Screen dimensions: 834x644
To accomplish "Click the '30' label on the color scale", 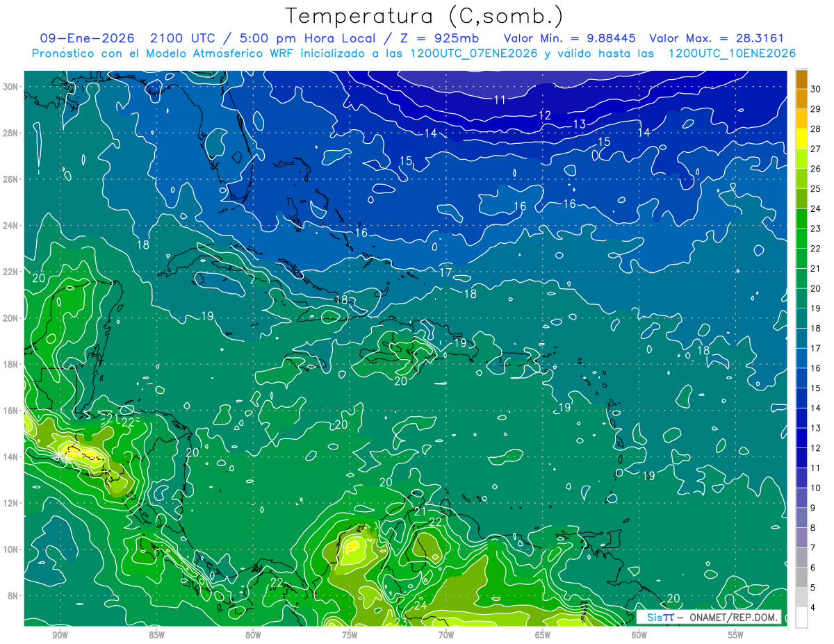I will (816, 88).
